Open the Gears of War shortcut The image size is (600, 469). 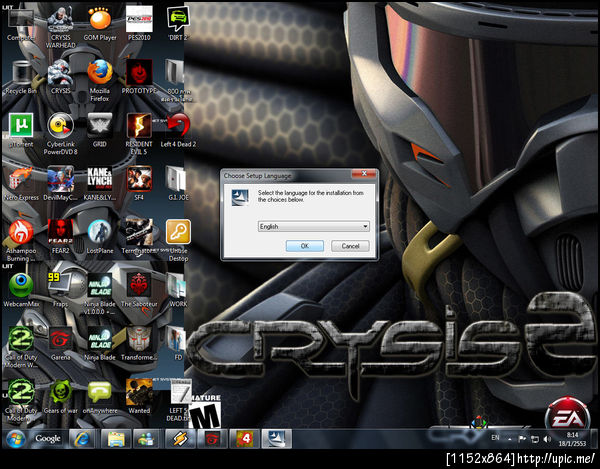coord(60,396)
